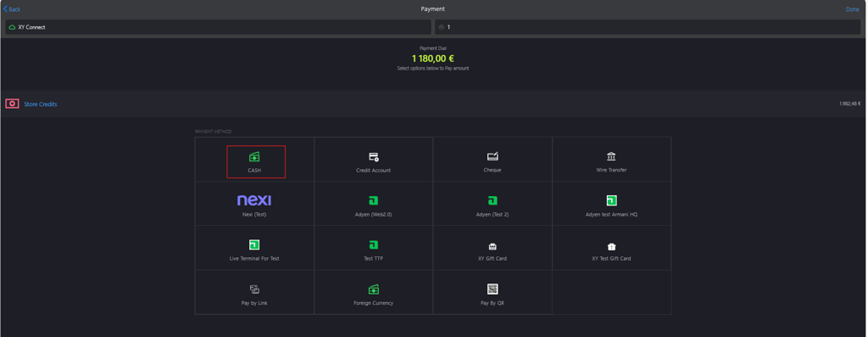Click the Live Terminal For Test label
This screenshot has width=868, height=337.
click(254, 259)
